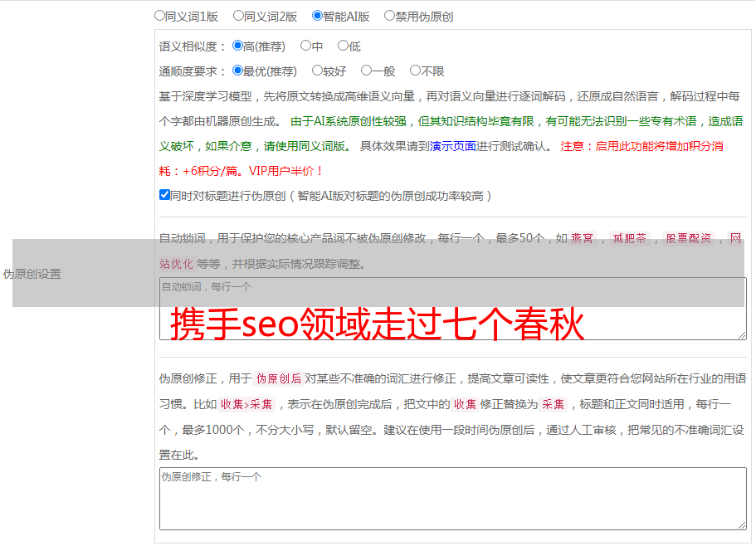
Task: Select the 同义词1版 radio option
Action: (x=160, y=16)
